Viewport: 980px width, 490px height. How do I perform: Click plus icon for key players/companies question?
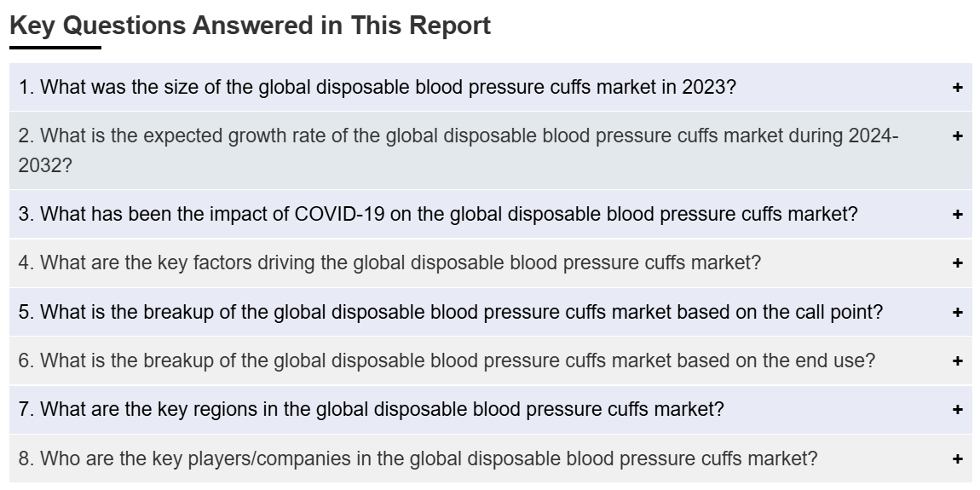click(957, 458)
